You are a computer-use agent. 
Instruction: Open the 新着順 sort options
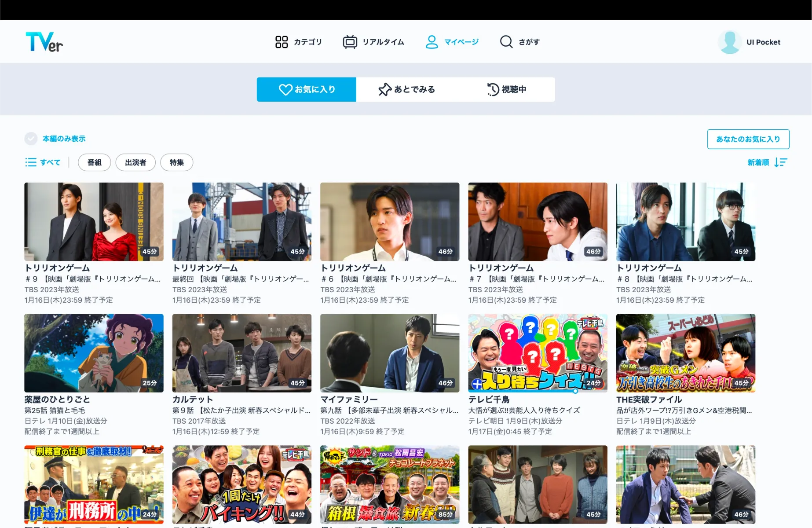pyautogui.click(x=757, y=162)
